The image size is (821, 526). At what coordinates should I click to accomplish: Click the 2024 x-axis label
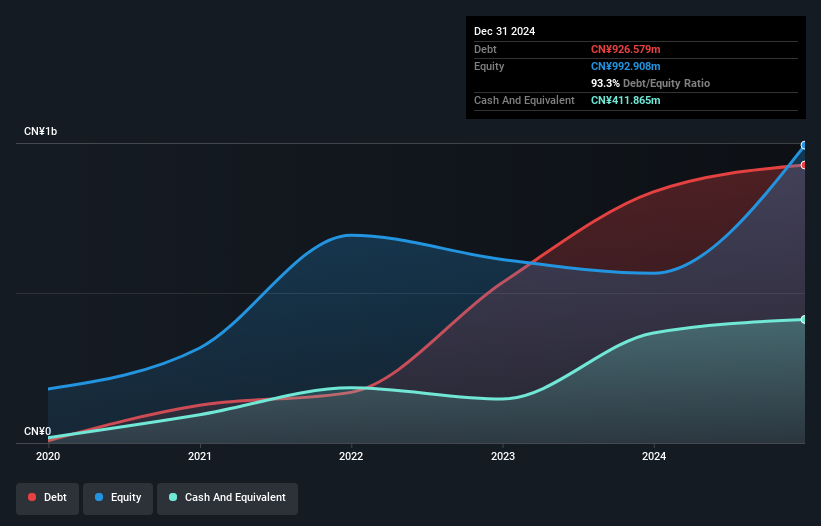point(654,456)
